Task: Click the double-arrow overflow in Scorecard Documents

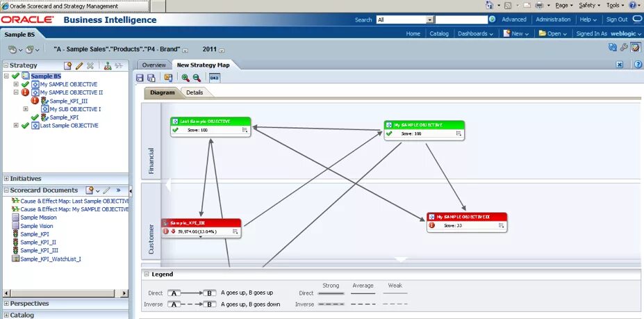Action: pyautogui.click(x=118, y=190)
